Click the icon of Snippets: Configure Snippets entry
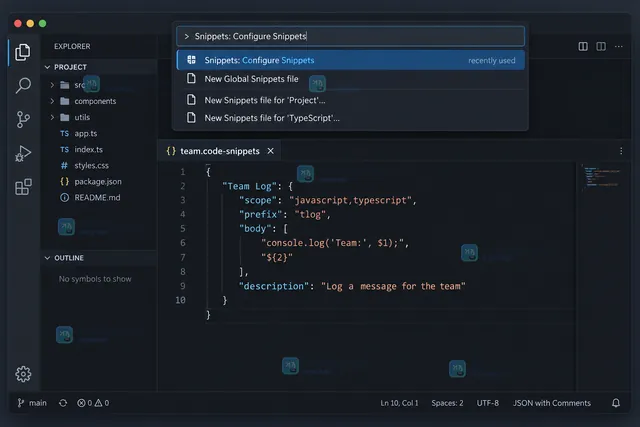The width and height of the screenshot is (640, 427). tap(191, 60)
